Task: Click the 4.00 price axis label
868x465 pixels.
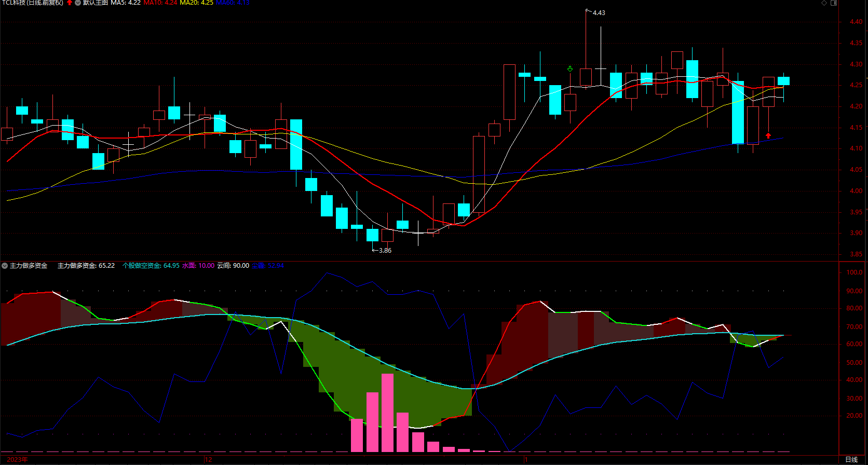Action: (856, 191)
